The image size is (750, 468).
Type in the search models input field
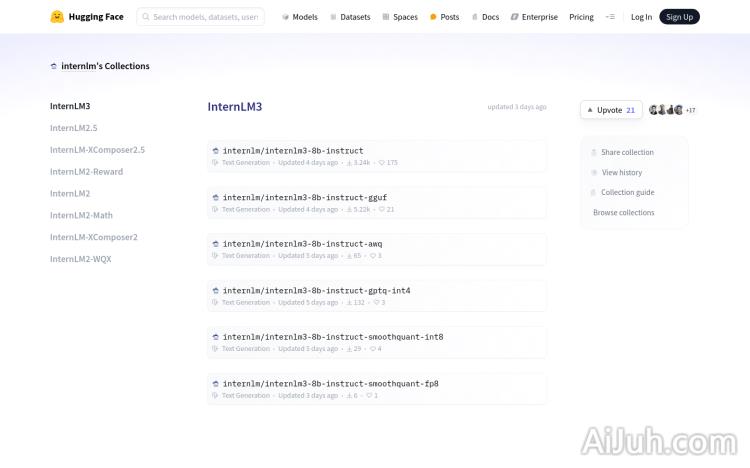click(x=205, y=17)
